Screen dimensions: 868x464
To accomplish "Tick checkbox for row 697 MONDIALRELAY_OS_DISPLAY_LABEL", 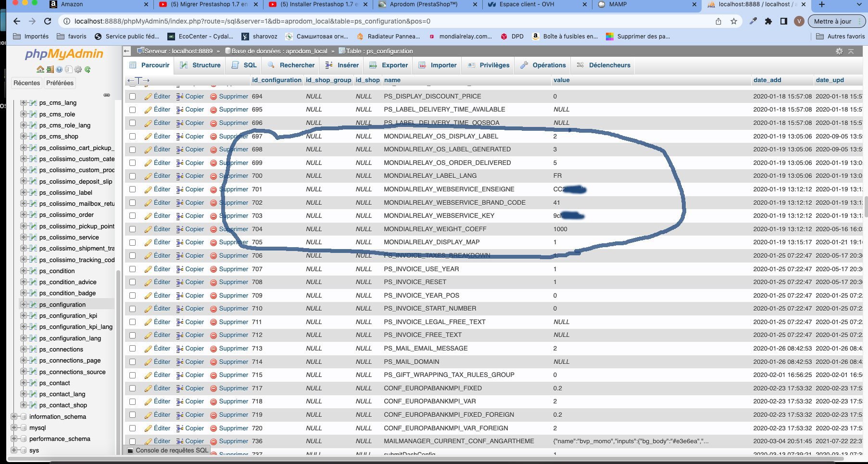I will pos(132,137).
